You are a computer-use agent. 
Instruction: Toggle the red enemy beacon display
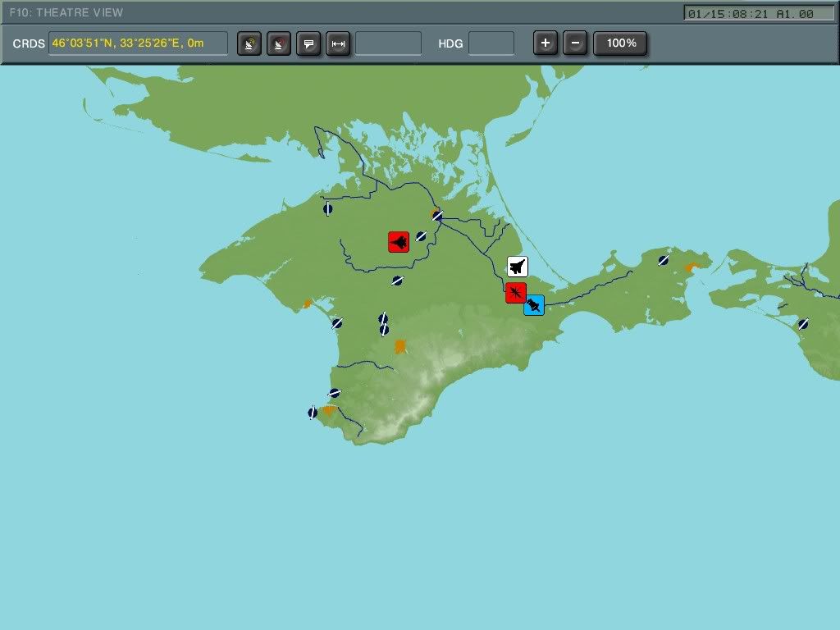(x=278, y=43)
